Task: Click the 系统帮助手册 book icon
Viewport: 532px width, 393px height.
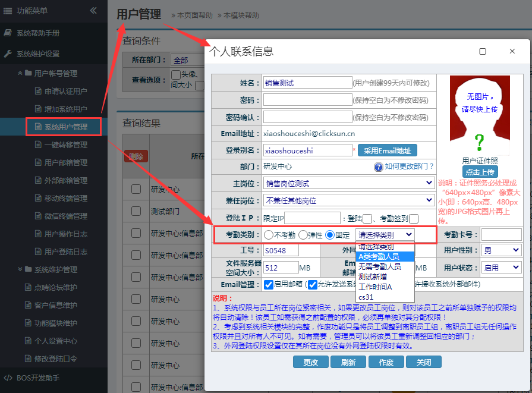Action: coord(8,33)
